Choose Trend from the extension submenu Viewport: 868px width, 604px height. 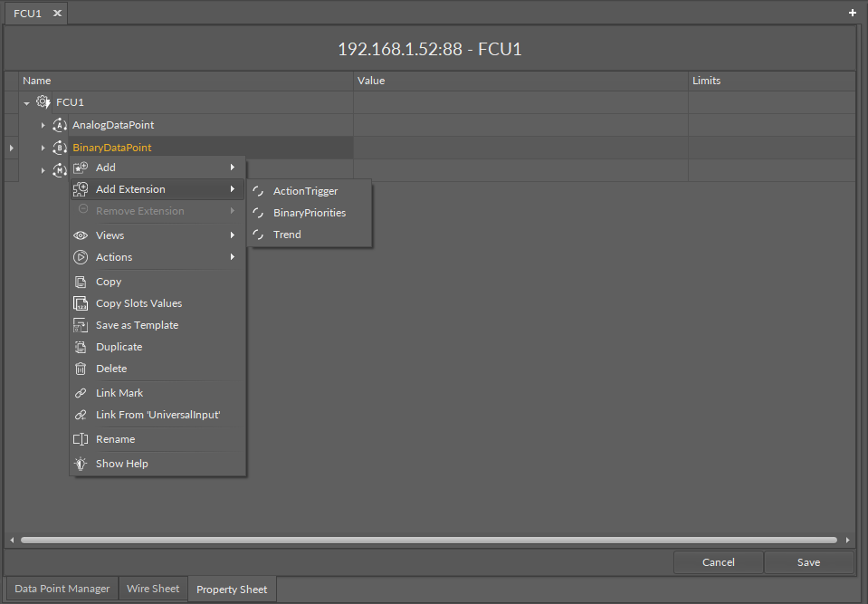[287, 235]
